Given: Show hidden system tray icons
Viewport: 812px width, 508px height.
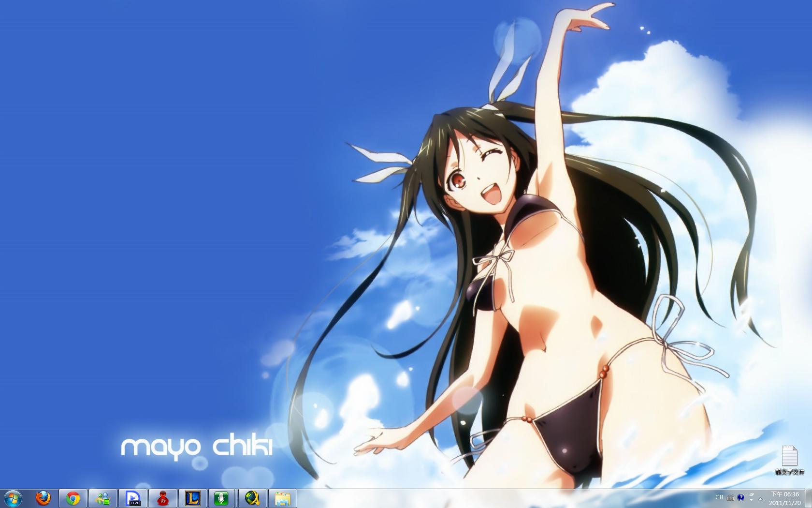Looking at the screenshot, I should (761, 498).
